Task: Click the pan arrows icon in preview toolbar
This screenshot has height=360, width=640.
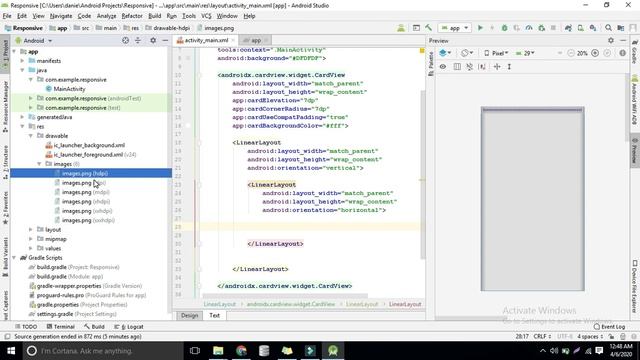Action: (497, 67)
